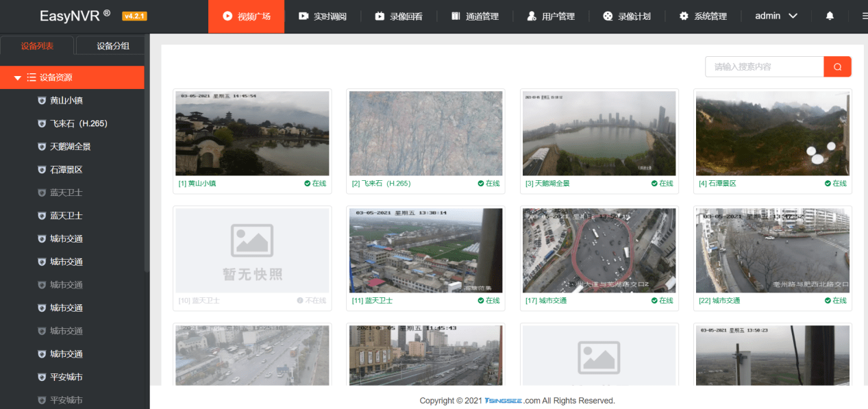Viewport: 868px width, 409px height.
Task: Collapse the 设备资源 tree arrow
Action: tap(18, 78)
